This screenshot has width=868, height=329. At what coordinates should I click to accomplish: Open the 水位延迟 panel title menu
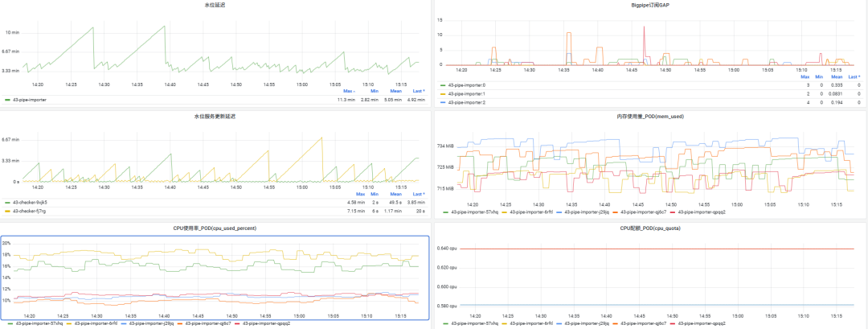[215, 6]
